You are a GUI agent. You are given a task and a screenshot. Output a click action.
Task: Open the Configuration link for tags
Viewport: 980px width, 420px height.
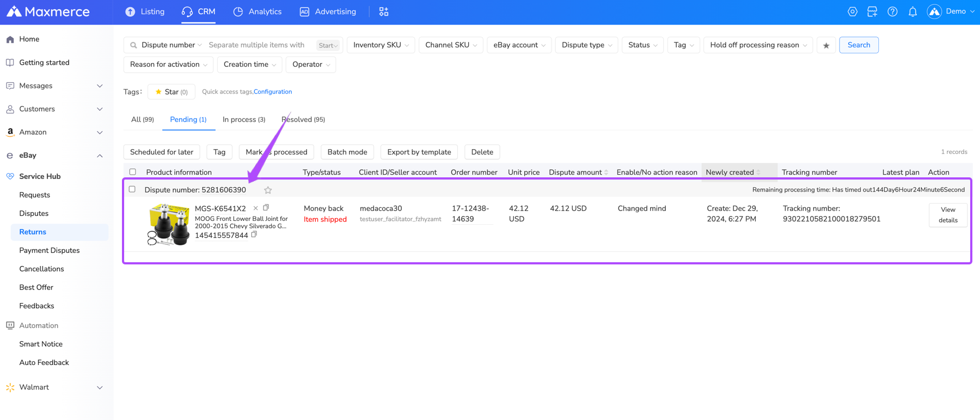273,91
